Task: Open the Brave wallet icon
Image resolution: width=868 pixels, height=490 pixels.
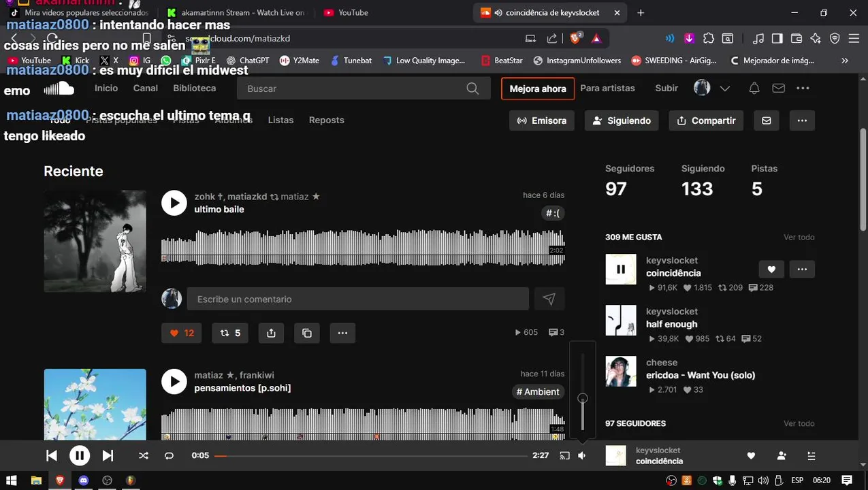Action: click(797, 39)
